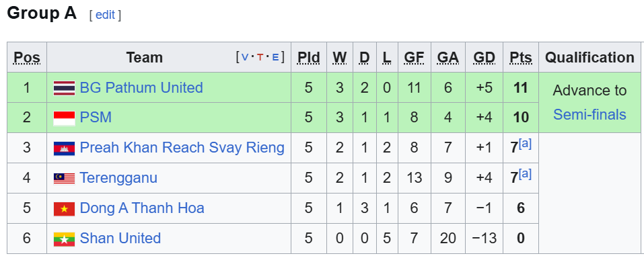Image resolution: width=644 pixels, height=256 pixels.
Task: Open the E template edit link
Action: click(x=275, y=57)
